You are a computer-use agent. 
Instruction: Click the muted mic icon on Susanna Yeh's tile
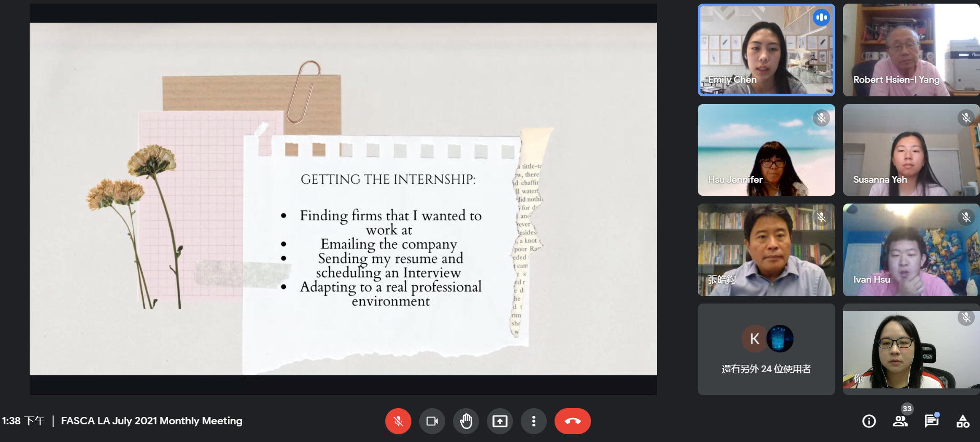point(966,118)
